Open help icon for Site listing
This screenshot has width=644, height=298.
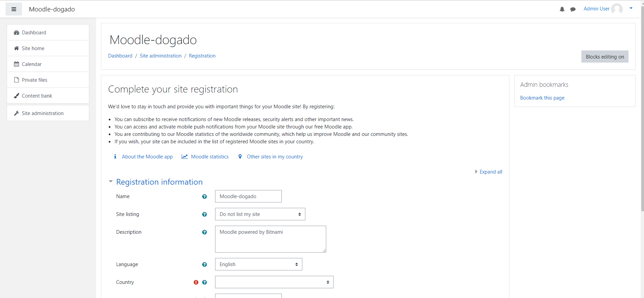point(204,214)
